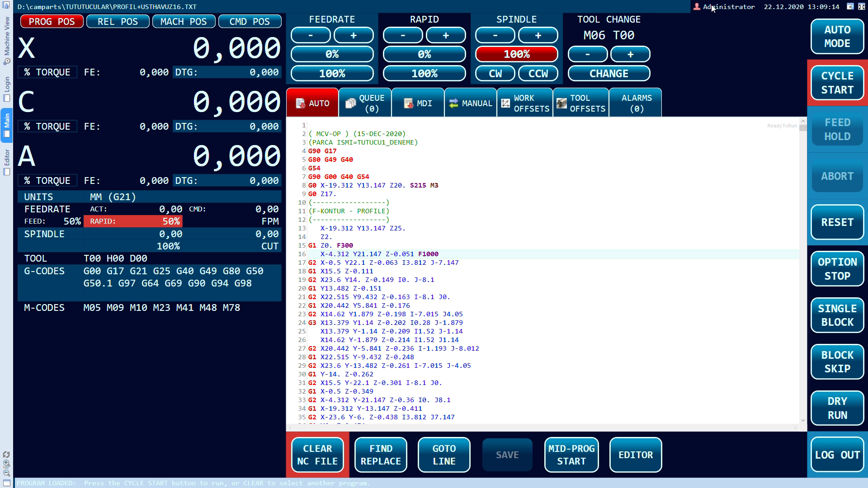Click the SINGLE BLOCK button

(x=838, y=315)
